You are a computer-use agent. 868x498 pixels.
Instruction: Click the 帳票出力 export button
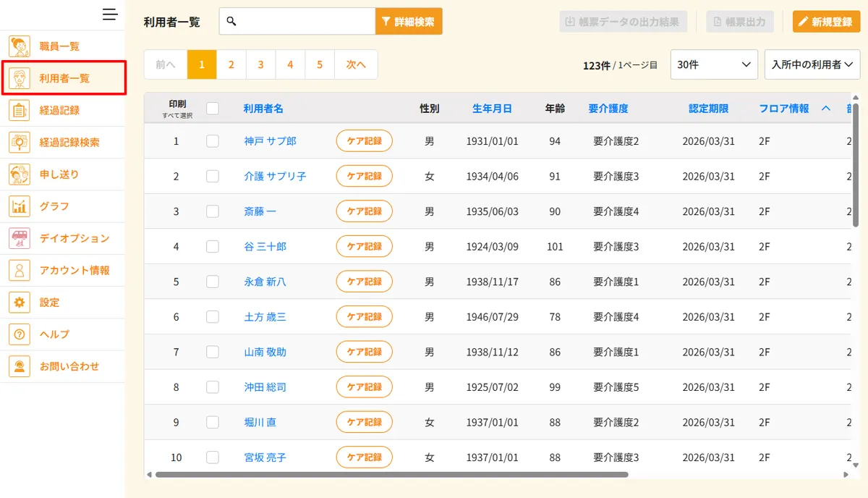click(741, 22)
